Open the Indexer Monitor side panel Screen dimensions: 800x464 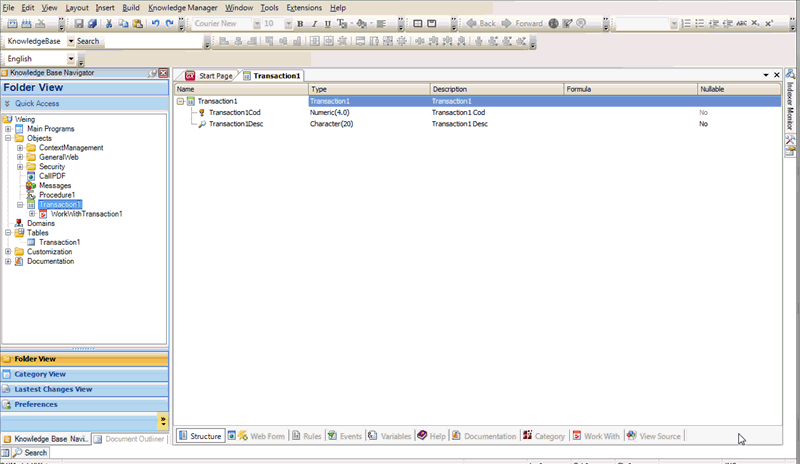tap(790, 98)
